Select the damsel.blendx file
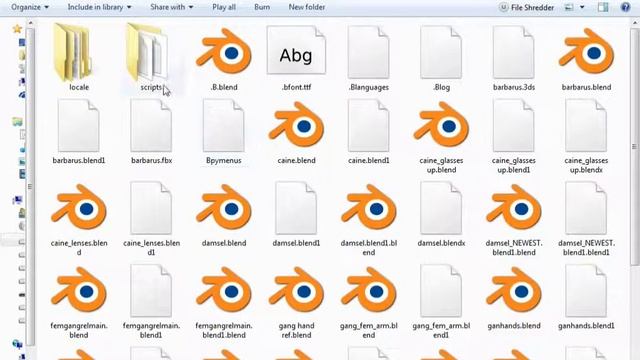Viewport: 640px width, 360px height. pyautogui.click(x=441, y=215)
